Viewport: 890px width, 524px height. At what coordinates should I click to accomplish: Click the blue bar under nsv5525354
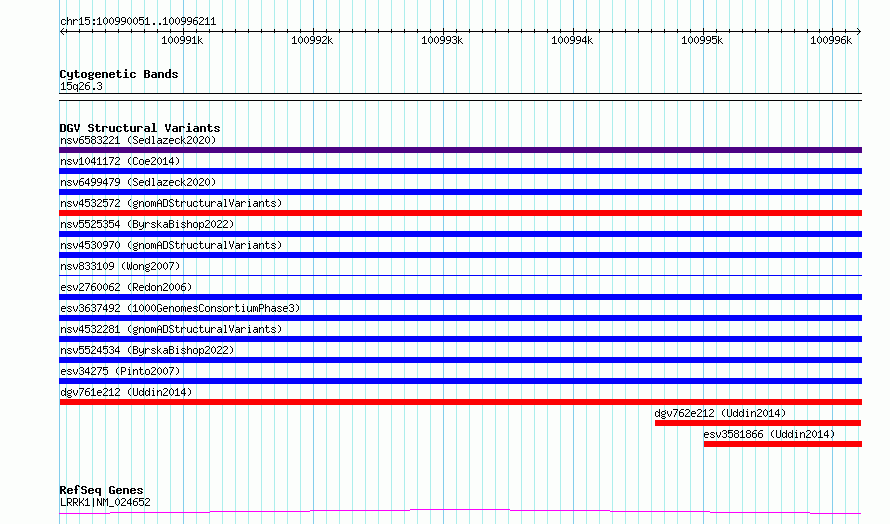click(x=460, y=234)
